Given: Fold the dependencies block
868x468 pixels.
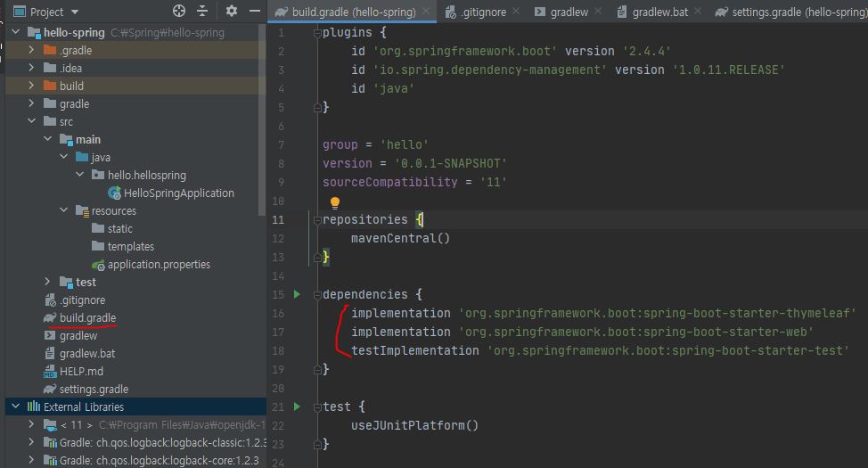Looking at the screenshot, I should [x=317, y=295].
